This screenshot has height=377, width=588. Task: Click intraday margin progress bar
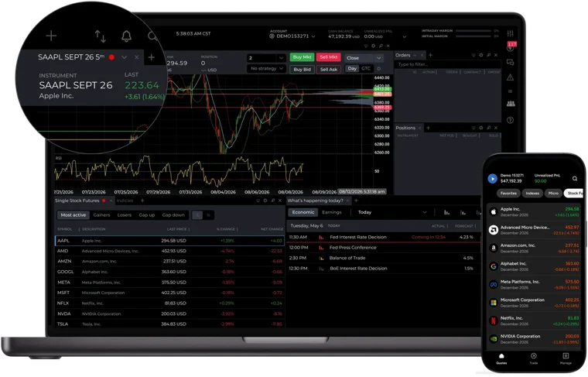[473, 31]
